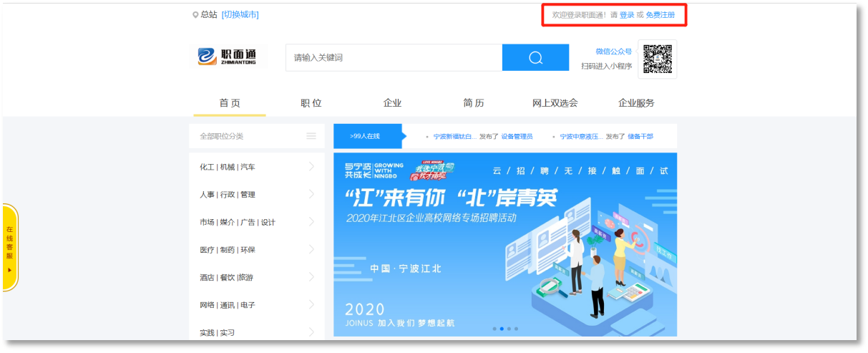868x353 pixels.
Task: Click the 登录 login link
Action: [627, 15]
